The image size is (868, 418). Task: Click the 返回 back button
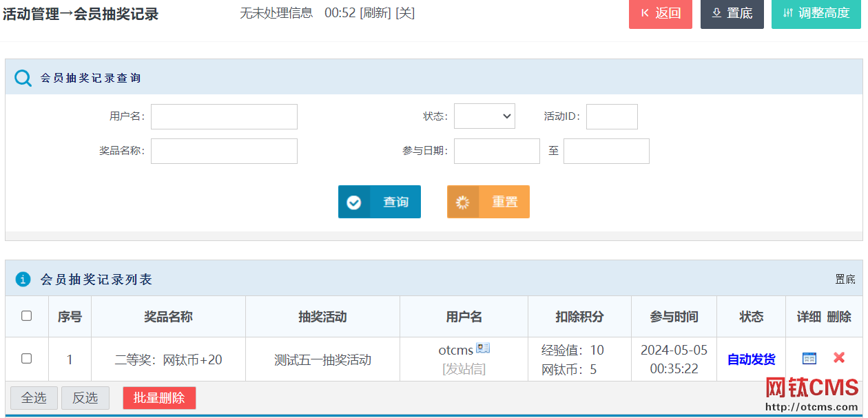[660, 14]
